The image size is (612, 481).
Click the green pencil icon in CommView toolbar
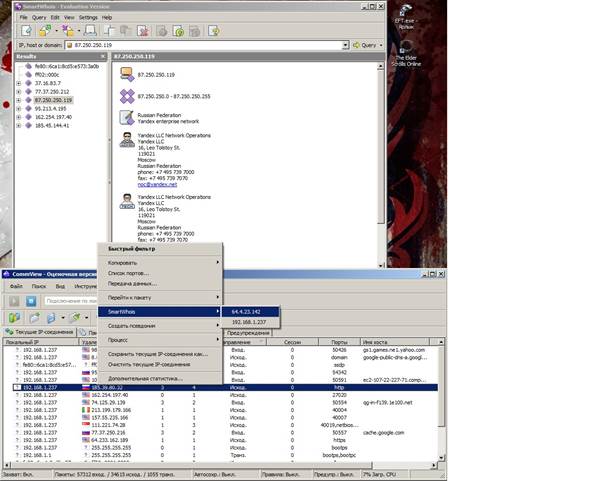click(x=75, y=317)
